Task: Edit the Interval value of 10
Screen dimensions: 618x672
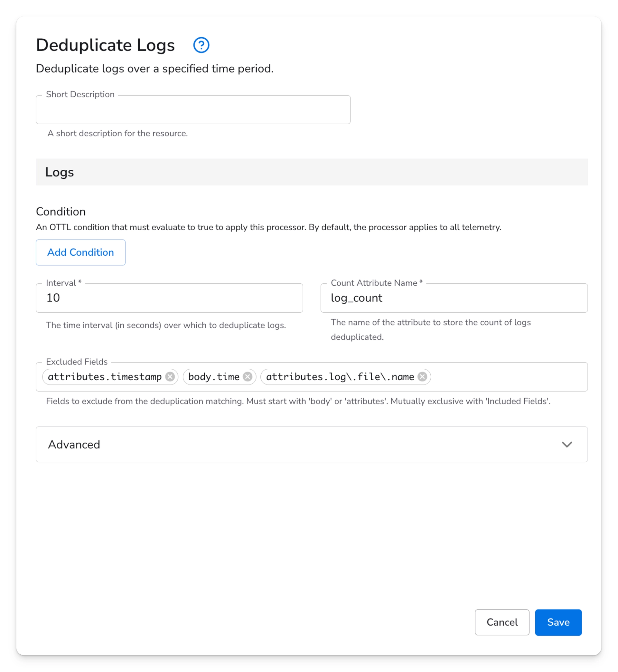Action: [x=169, y=298]
